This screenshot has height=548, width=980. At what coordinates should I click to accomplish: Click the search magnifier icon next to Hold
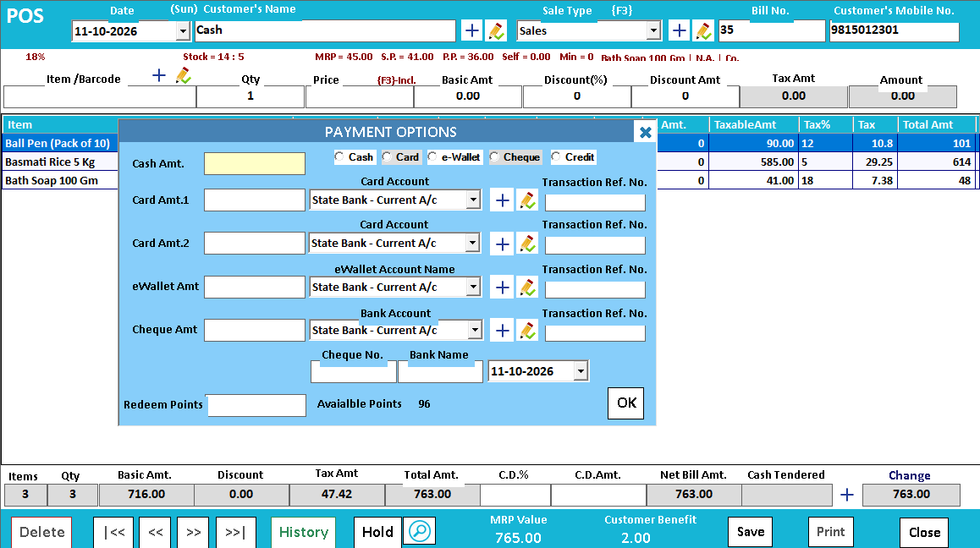[x=420, y=532]
